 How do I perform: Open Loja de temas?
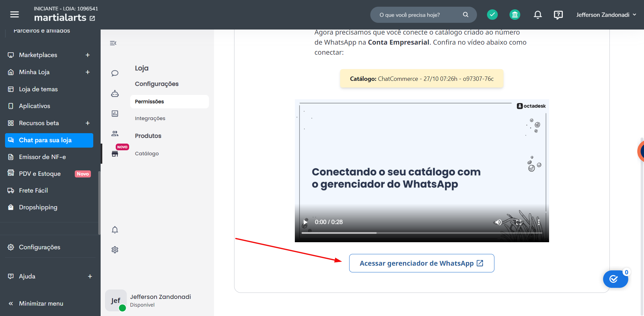coord(49,89)
